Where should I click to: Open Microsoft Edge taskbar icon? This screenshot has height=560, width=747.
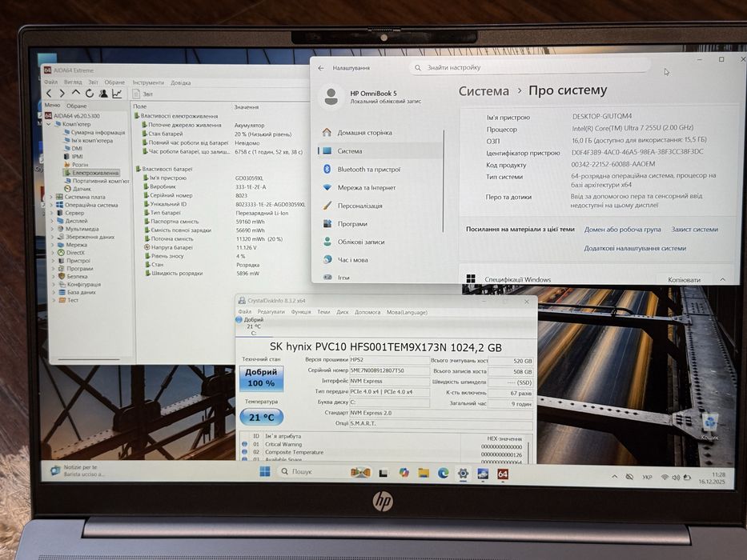pos(443,473)
